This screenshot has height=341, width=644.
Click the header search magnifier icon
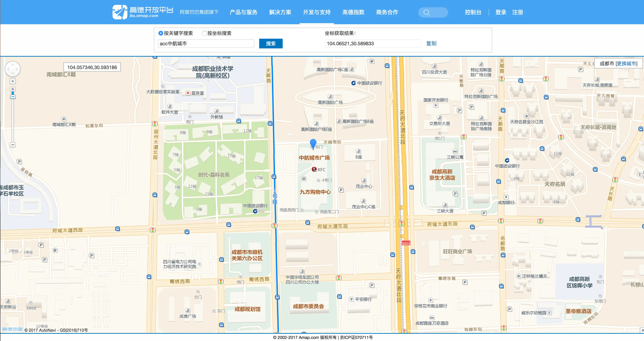click(x=427, y=12)
